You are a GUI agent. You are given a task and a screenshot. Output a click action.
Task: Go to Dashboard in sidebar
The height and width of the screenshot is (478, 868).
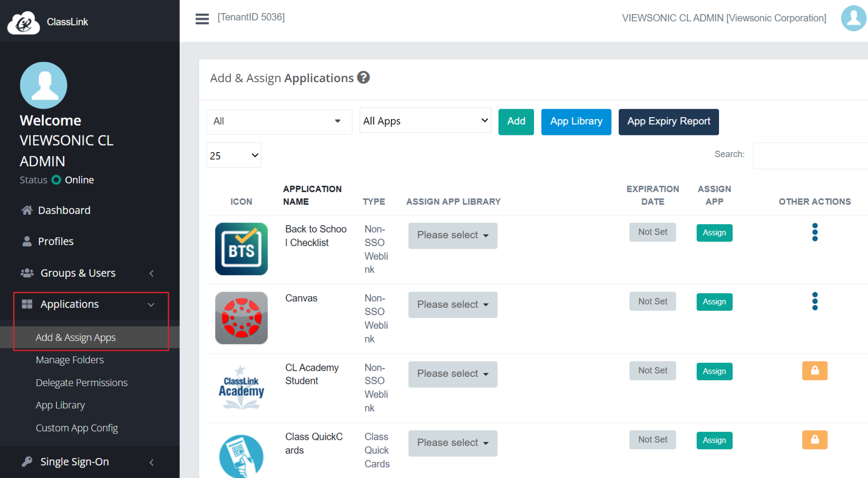(64, 210)
